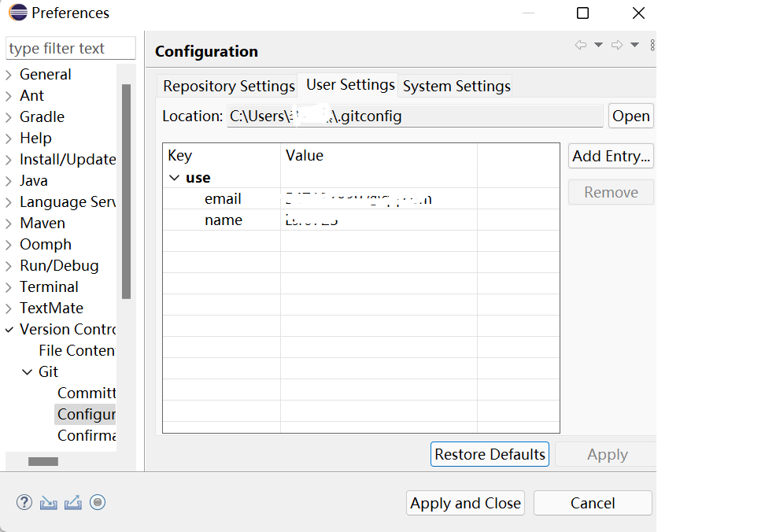
Task: Click the Oomph preference recorder icon
Action: (x=98, y=502)
